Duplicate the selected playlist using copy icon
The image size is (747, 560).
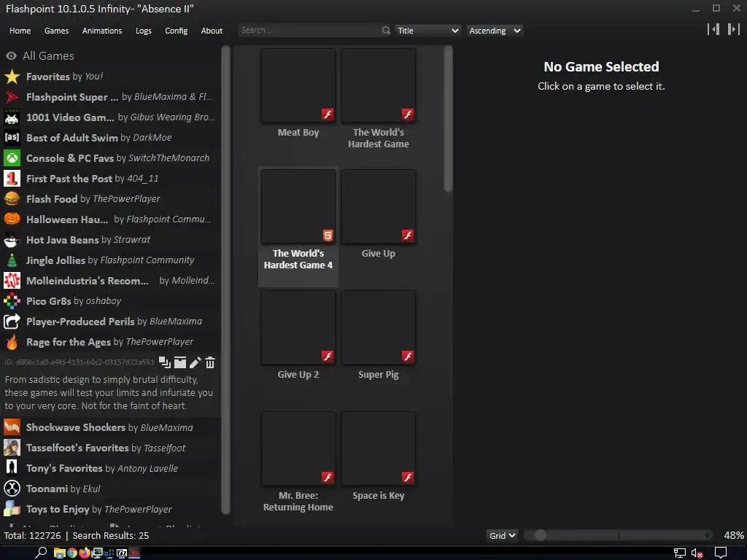165,363
